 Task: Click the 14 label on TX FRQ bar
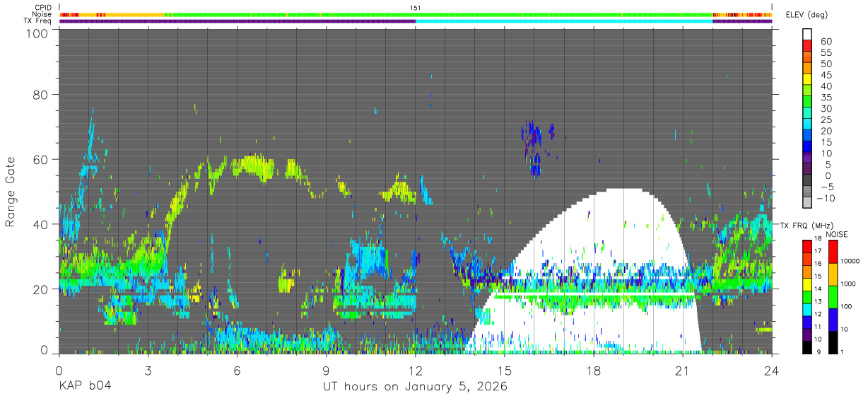[816, 289]
